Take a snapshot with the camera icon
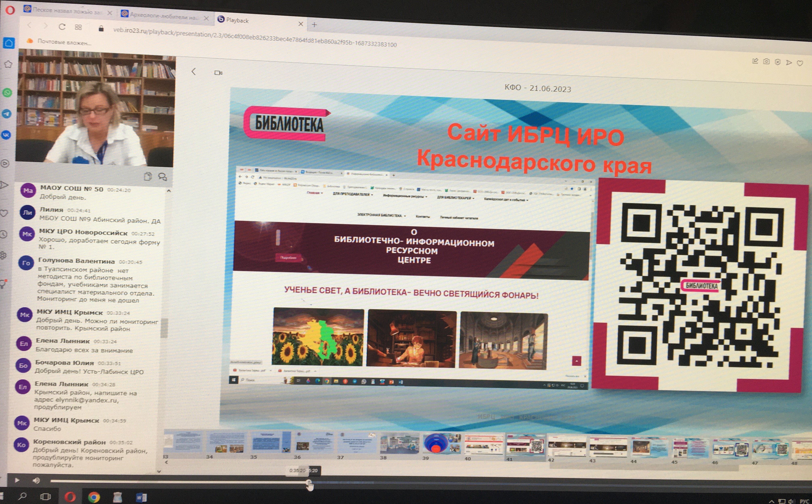 766,61
